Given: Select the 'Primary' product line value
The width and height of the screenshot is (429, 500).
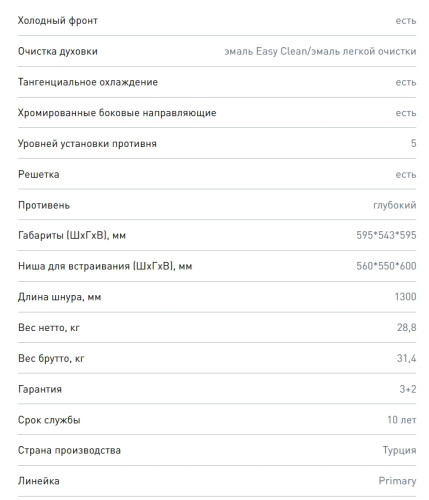Looking at the screenshot, I should tap(397, 481).
